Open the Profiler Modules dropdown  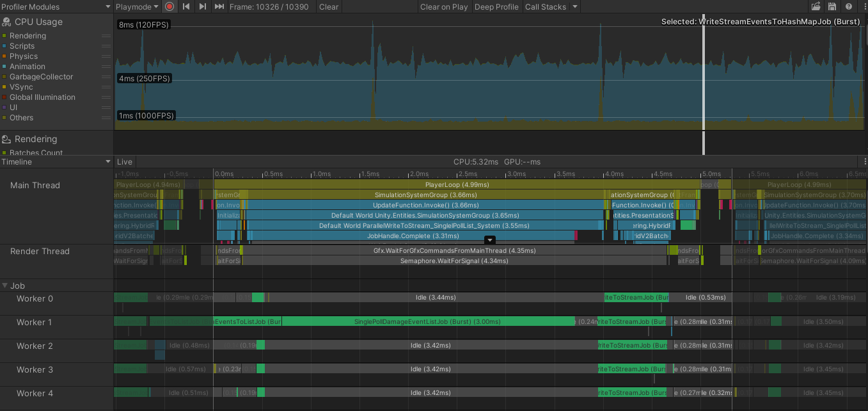pos(56,6)
